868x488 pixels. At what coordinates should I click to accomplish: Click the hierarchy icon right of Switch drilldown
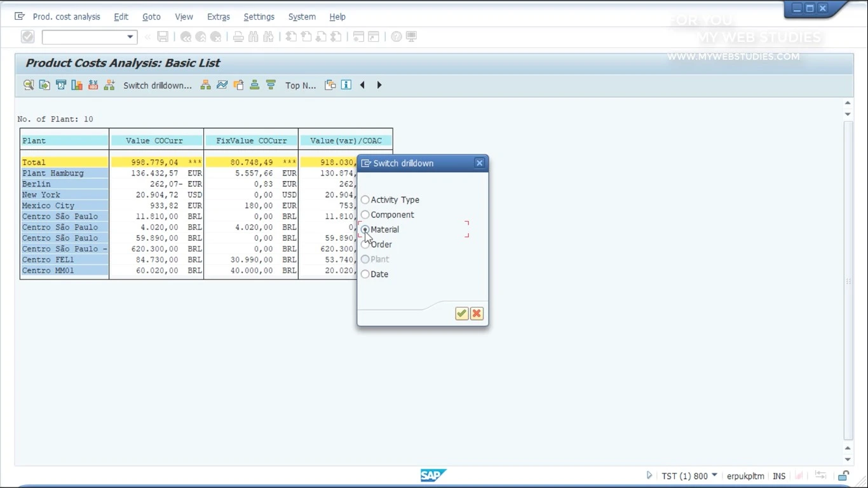click(x=205, y=85)
